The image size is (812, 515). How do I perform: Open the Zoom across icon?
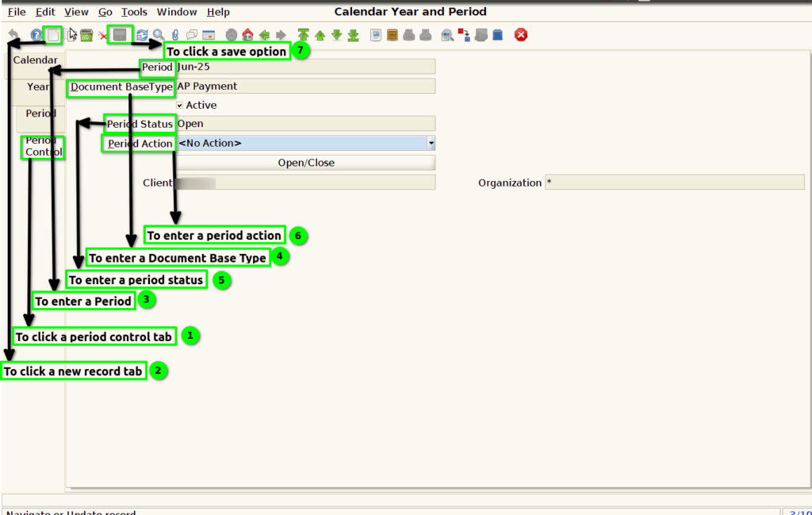point(447,35)
